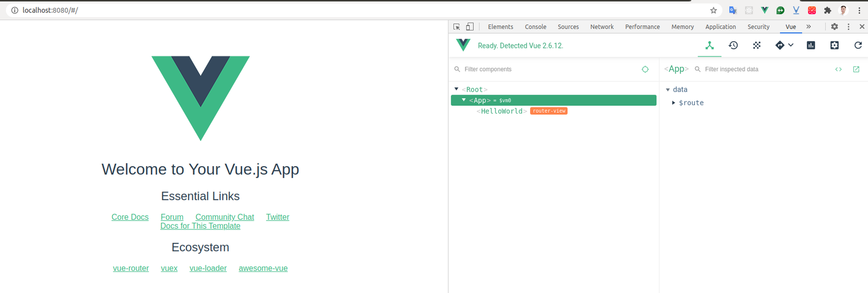
Task: Click the Inspect DOM angle-brackets icon
Action: click(x=839, y=69)
